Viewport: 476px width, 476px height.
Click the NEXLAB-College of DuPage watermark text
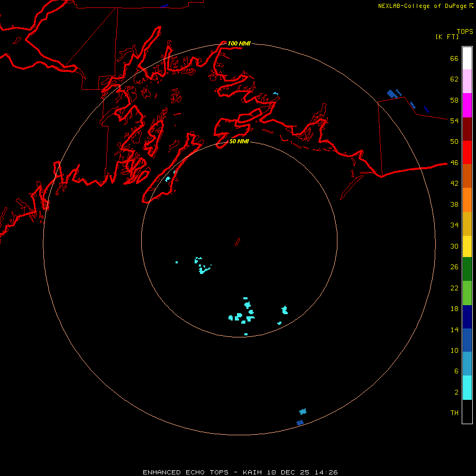[x=425, y=6]
